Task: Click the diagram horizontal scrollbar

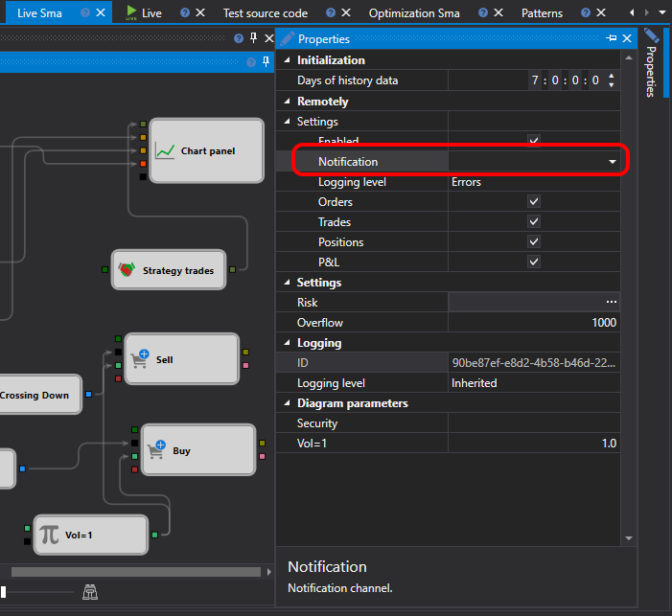Action: [x=136, y=572]
